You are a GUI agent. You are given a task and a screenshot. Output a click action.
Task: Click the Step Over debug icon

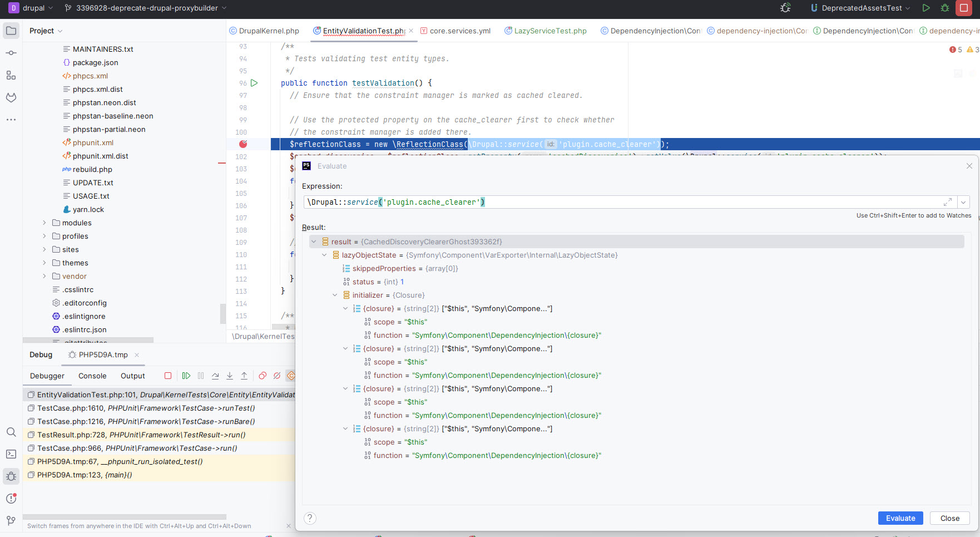pyautogui.click(x=215, y=376)
